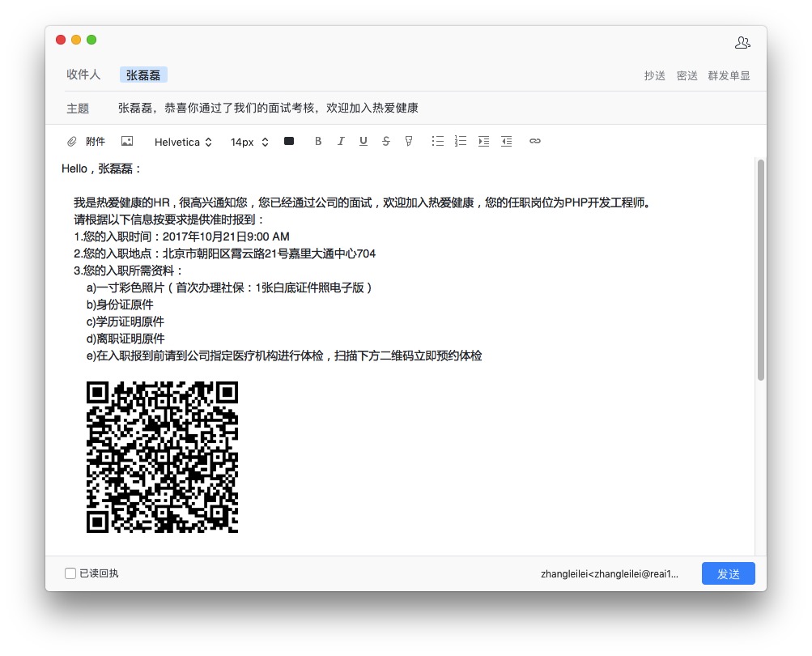The image size is (812, 656).
Task: Open the black text color swatch
Action: (x=289, y=142)
